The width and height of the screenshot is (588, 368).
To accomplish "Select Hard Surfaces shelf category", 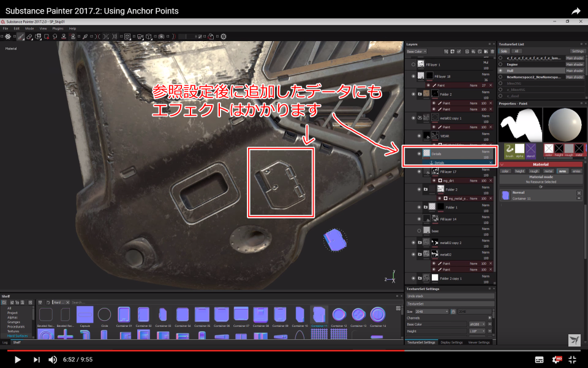I will click(18, 335).
